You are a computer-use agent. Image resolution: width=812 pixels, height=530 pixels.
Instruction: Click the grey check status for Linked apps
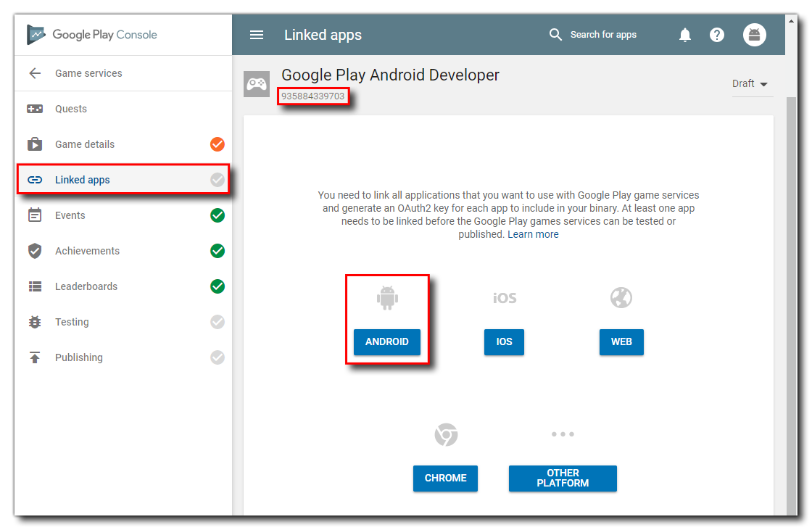click(x=217, y=180)
